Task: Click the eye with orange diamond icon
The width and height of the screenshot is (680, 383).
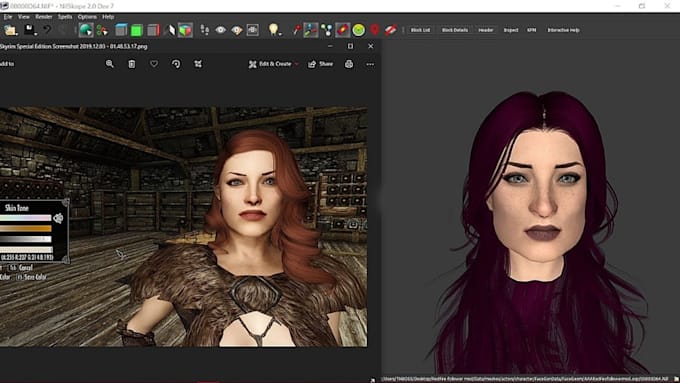Action: pyautogui.click(x=237, y=30)
